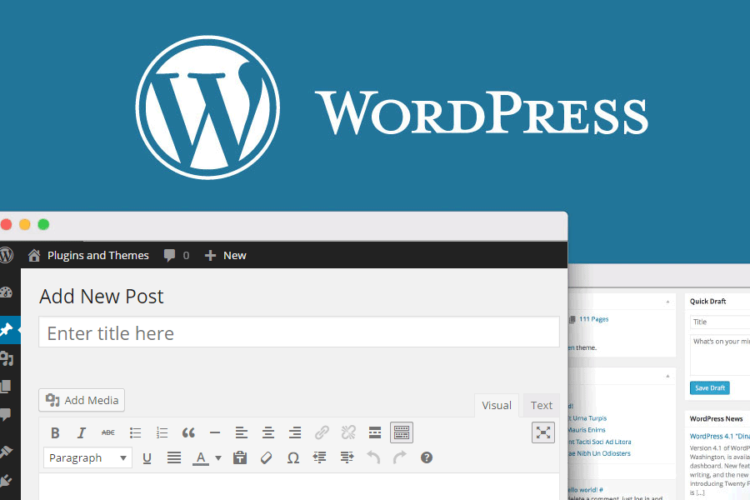Paste as plain text
Screen dimensions: 750x500
240,458
